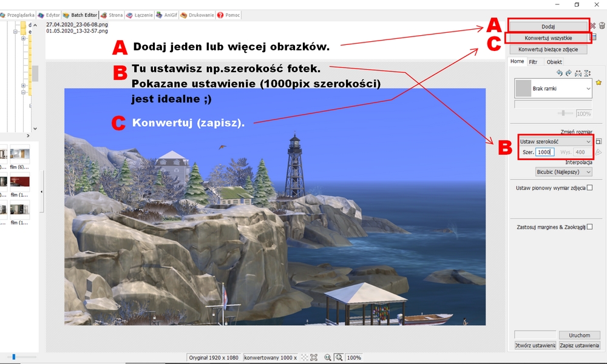
Task: Select the Batch Editor tab
Action: click(80, 15)
